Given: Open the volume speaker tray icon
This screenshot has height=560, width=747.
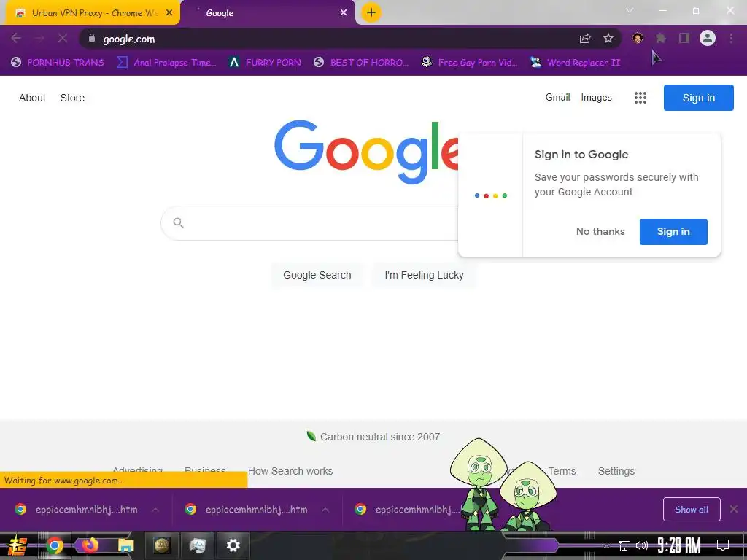Looking at the screenshot, I should (642, 545).
